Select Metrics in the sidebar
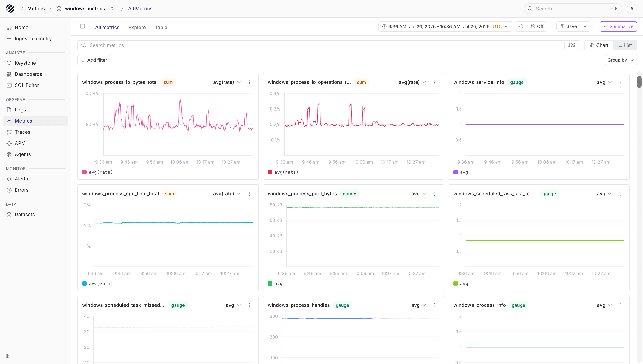 35,121
